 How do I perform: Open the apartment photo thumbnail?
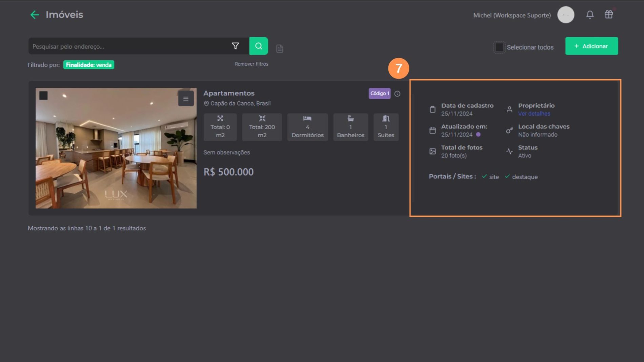pyautogui.click(x=116, y=148)
